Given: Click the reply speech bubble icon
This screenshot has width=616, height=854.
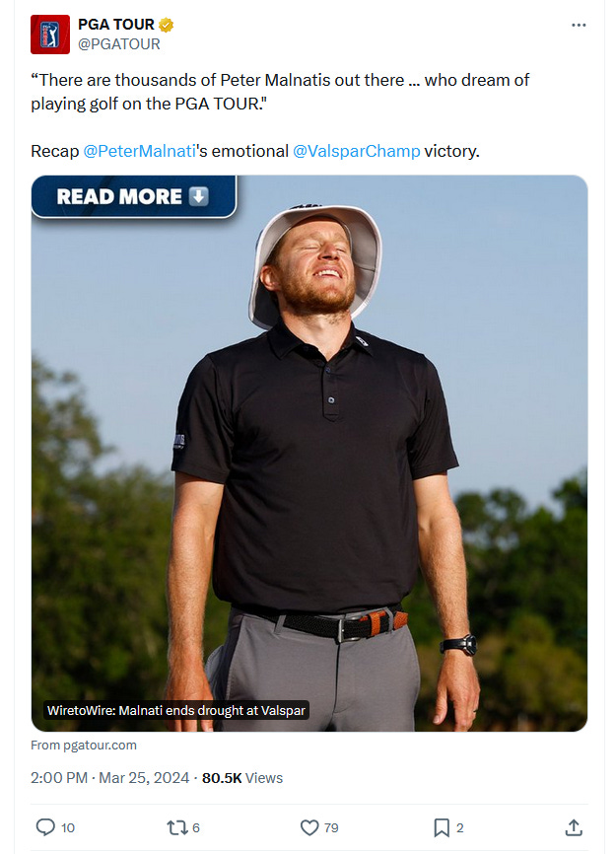Looking at the screenshot, I should (x=45, y=827).
